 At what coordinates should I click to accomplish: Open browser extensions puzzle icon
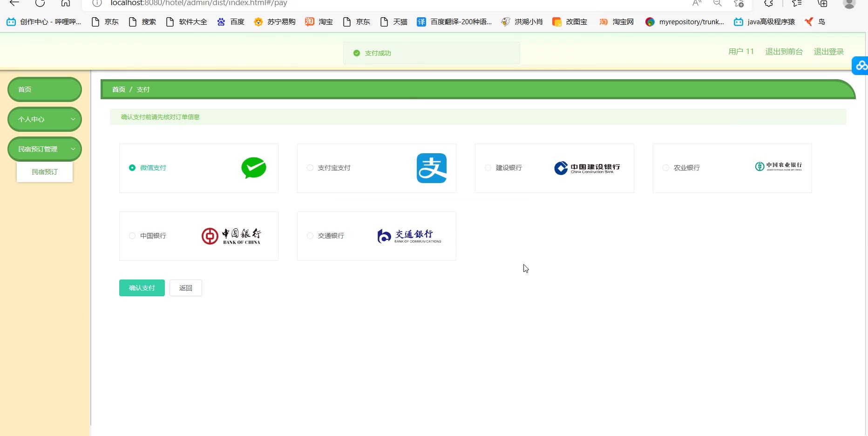pos(769,3)
